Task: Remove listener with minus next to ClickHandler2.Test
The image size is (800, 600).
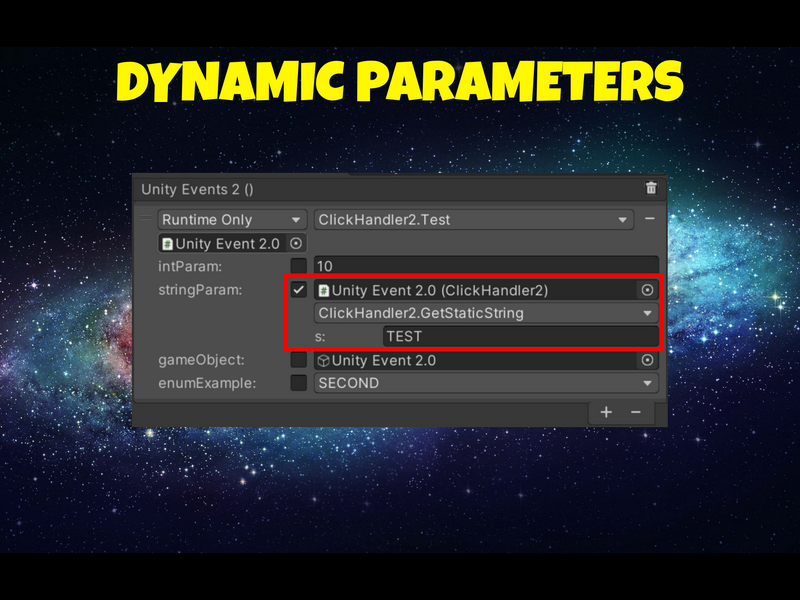Action: tap(649, 219)
